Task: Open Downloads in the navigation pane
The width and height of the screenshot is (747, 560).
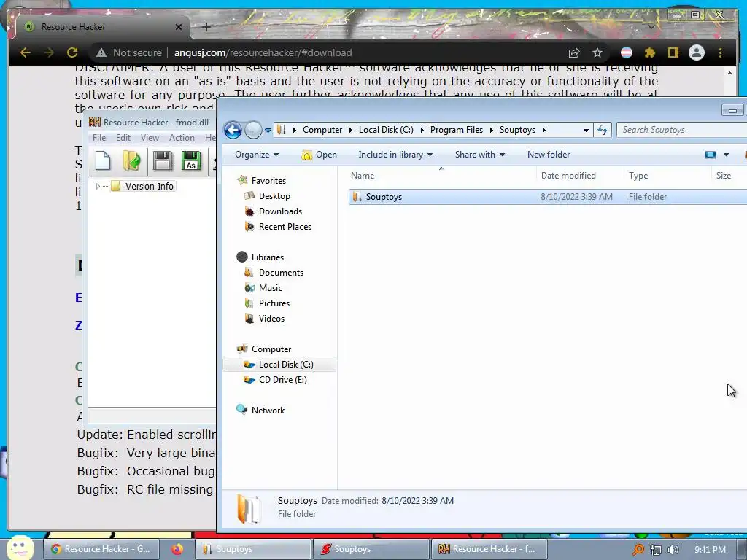Action: pyautogui.click(x=280, y=211)
